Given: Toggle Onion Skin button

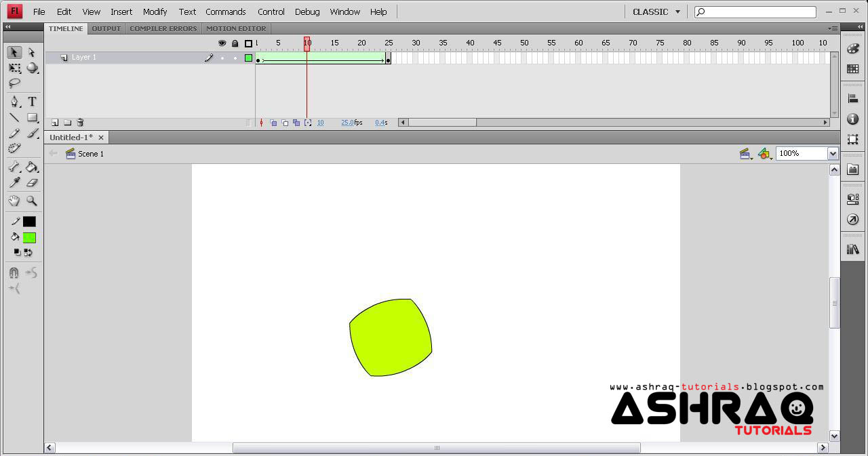Looking at the screenshot, I should point(273,123).
